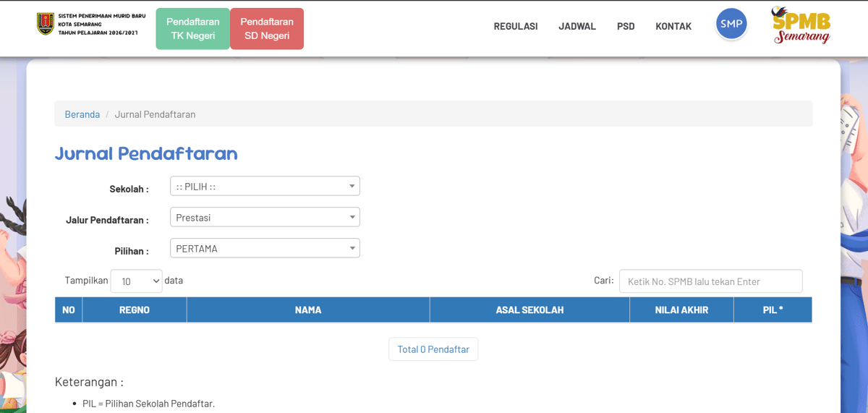The height and width of the screenshot is (413, 868).
Task: Open Pendaftaran TK Negeri
Action: 192,29
